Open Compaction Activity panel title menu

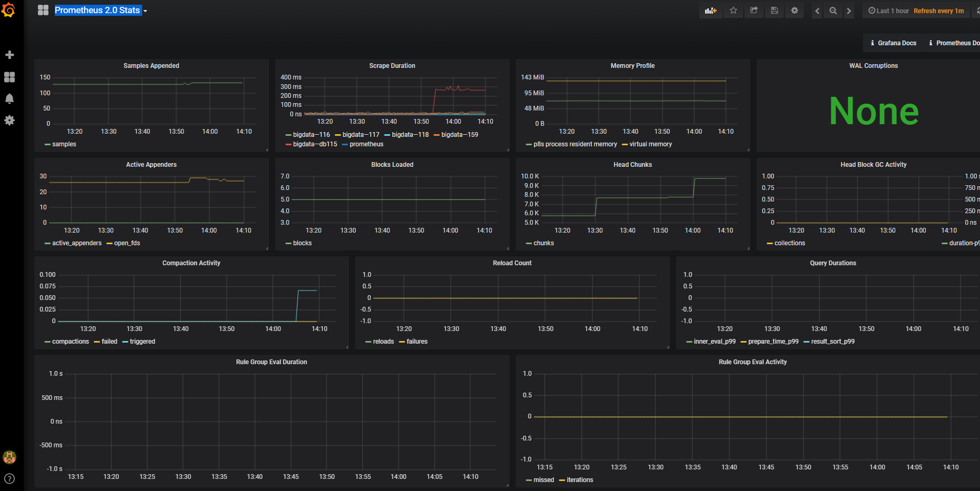pos(191,263)
